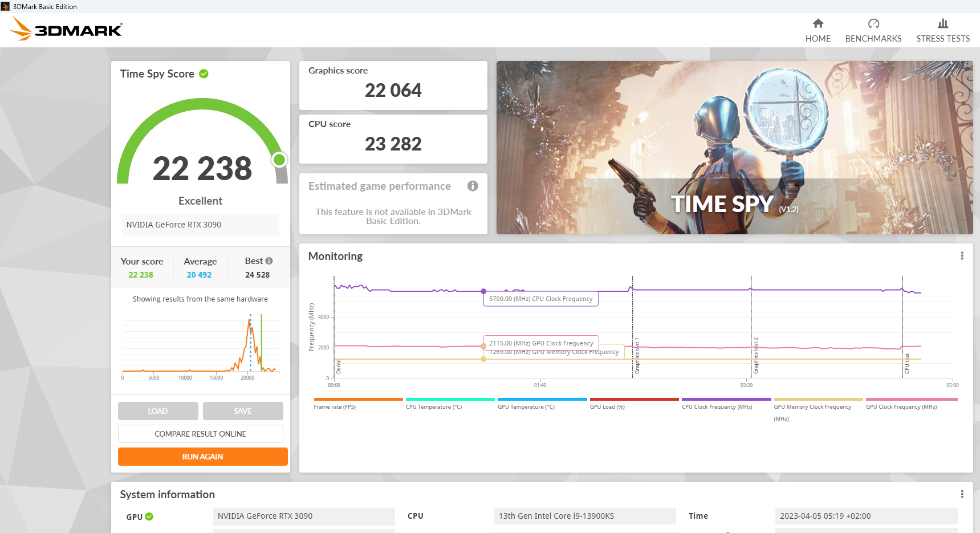The width and height of the screenshot is (980, 533).
Task: Toggle the GPU Temperature legend item
Action: 542,404
